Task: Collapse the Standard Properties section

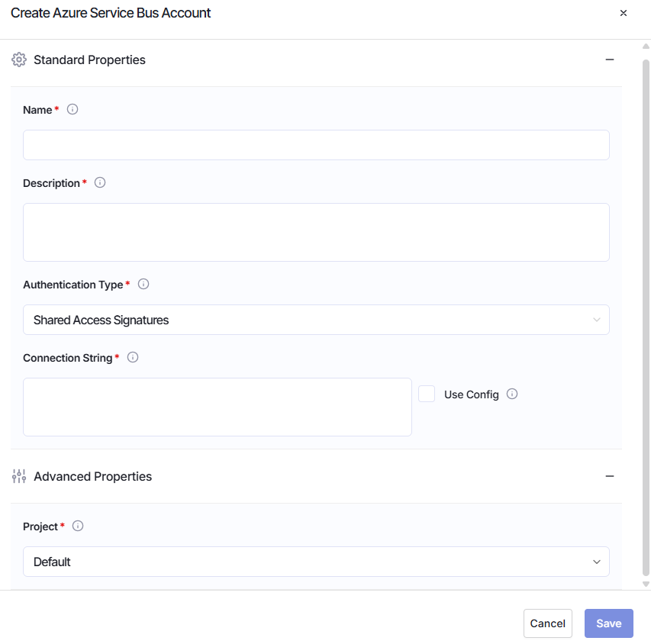Action: point(610,60)
